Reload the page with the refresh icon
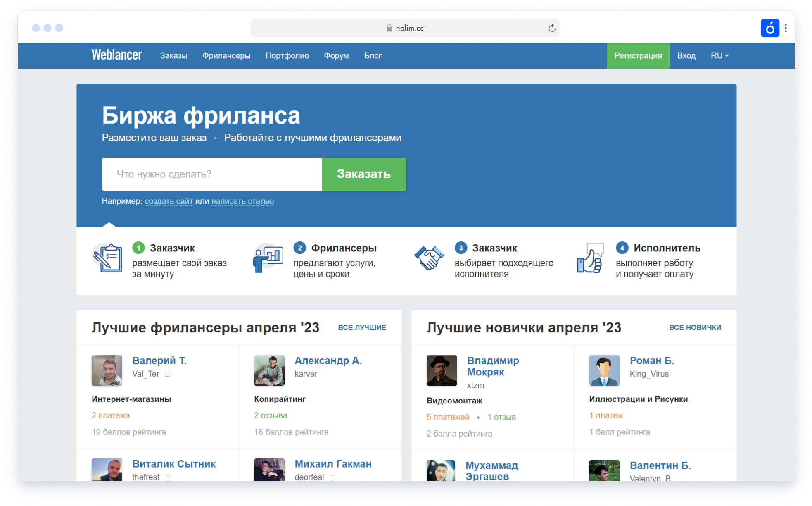 click(551, 28)
